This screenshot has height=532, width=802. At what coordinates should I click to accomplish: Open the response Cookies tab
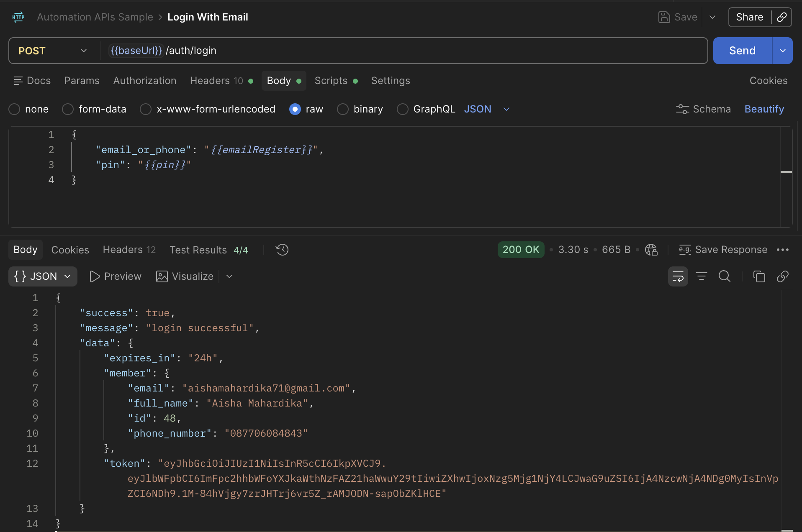coord(70,250)
